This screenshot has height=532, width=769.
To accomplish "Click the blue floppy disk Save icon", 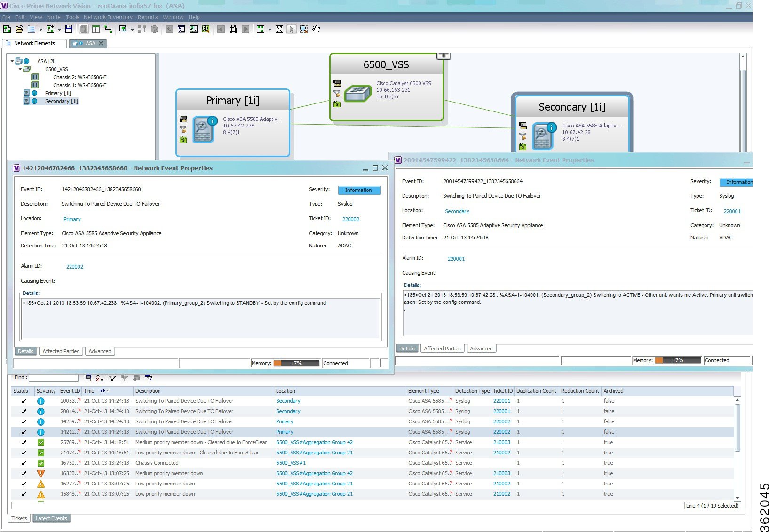I will point(69,29).
